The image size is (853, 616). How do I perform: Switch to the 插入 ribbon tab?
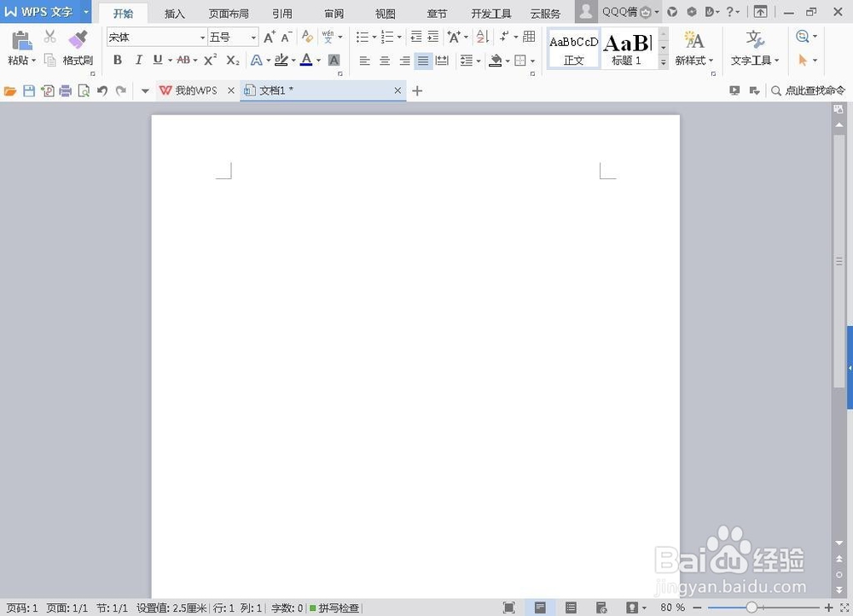[175, 14]
